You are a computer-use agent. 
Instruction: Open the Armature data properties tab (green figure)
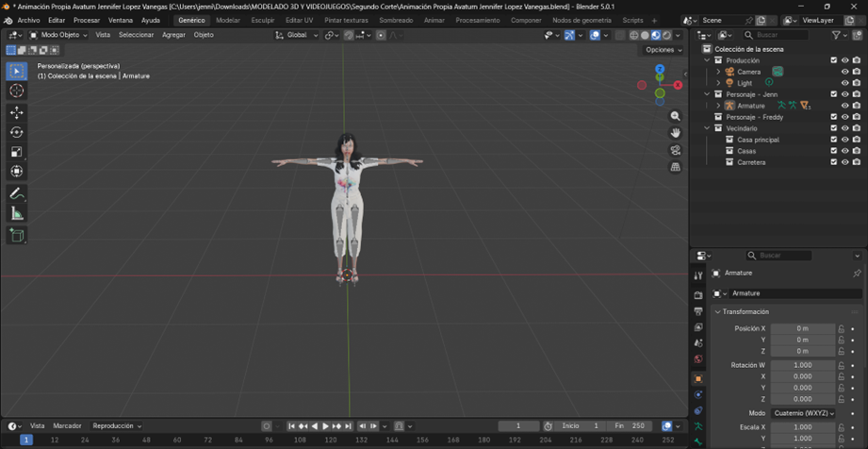[x=698, y=426]
